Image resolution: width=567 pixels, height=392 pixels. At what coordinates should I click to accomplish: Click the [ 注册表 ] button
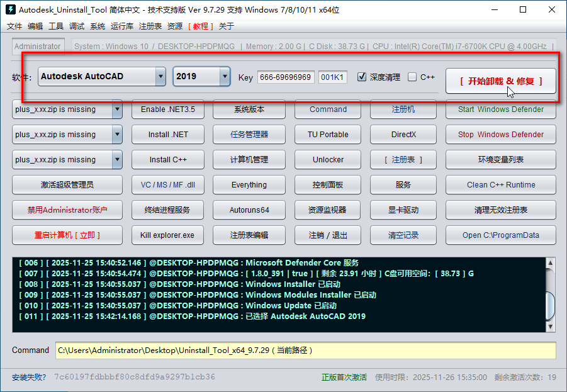coord(403,159)
